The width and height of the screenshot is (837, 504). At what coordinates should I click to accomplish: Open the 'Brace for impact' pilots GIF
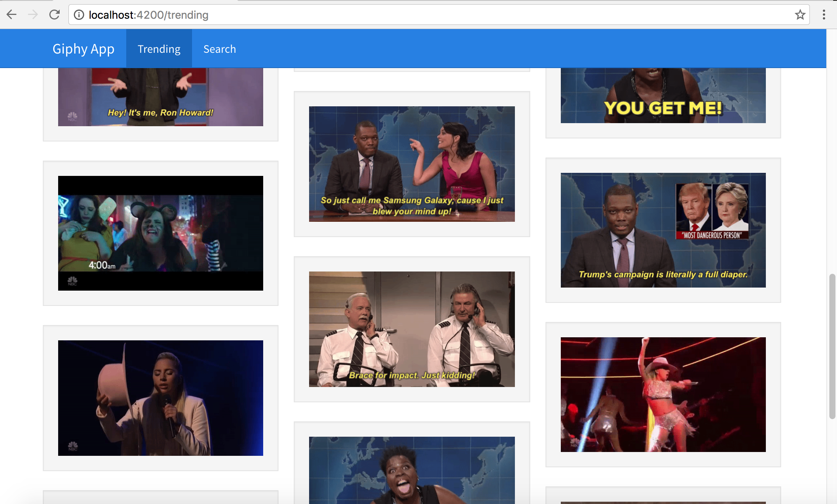pyautogui.click(x=412, y=329)
